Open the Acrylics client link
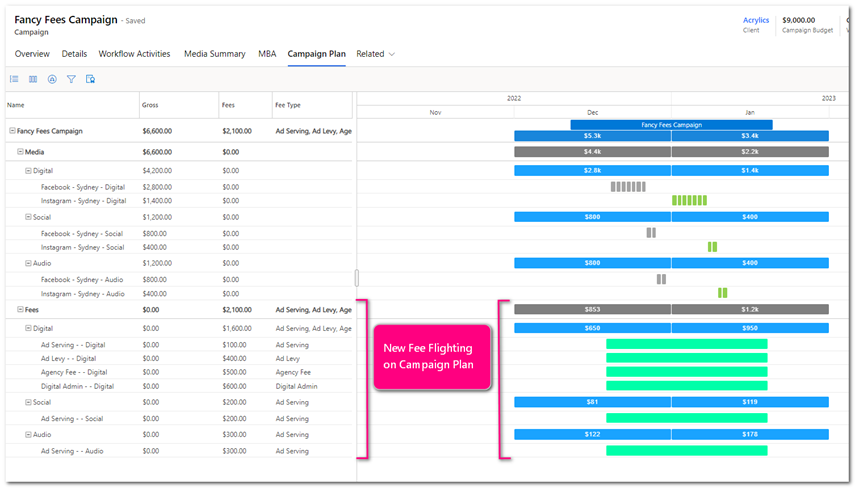This screenshot has width=855, height=488. pyautogui.click(x=757, y=20)
